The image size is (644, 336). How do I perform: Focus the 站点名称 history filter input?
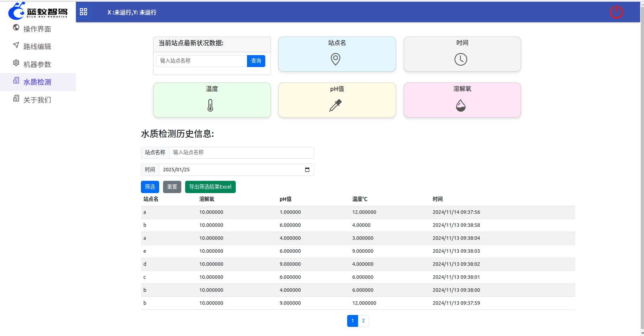[x=242, y=152]
